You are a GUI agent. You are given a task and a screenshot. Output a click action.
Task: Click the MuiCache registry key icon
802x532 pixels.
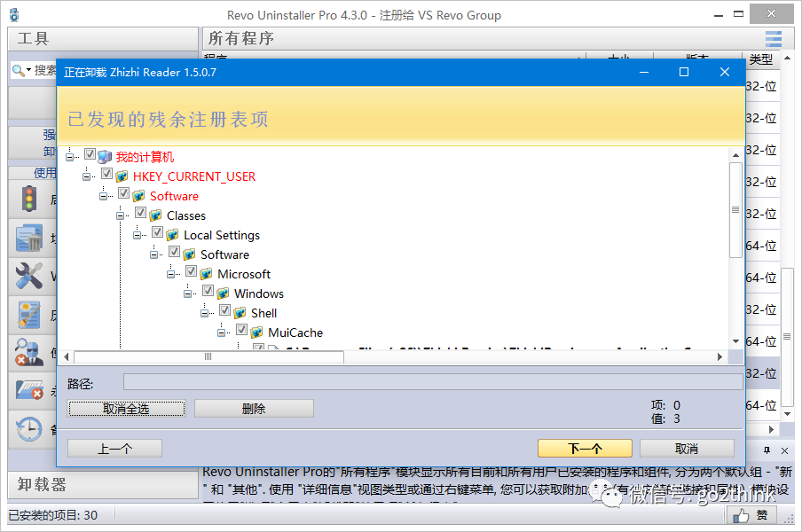256,332
